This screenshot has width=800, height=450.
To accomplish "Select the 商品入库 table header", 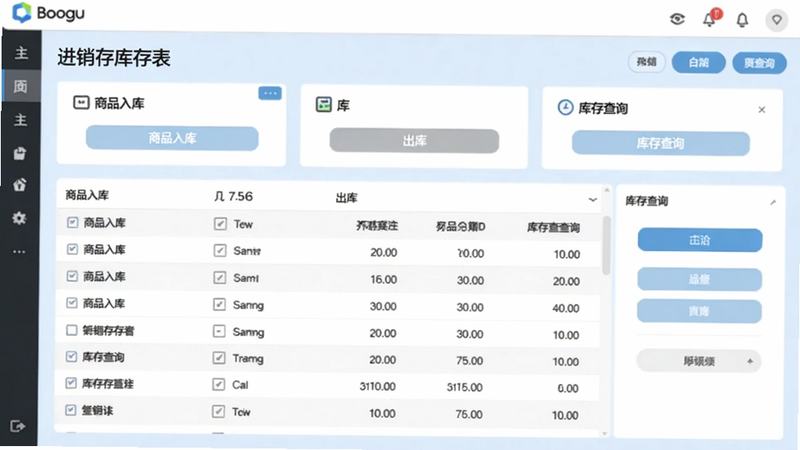I will coord(87,195).
